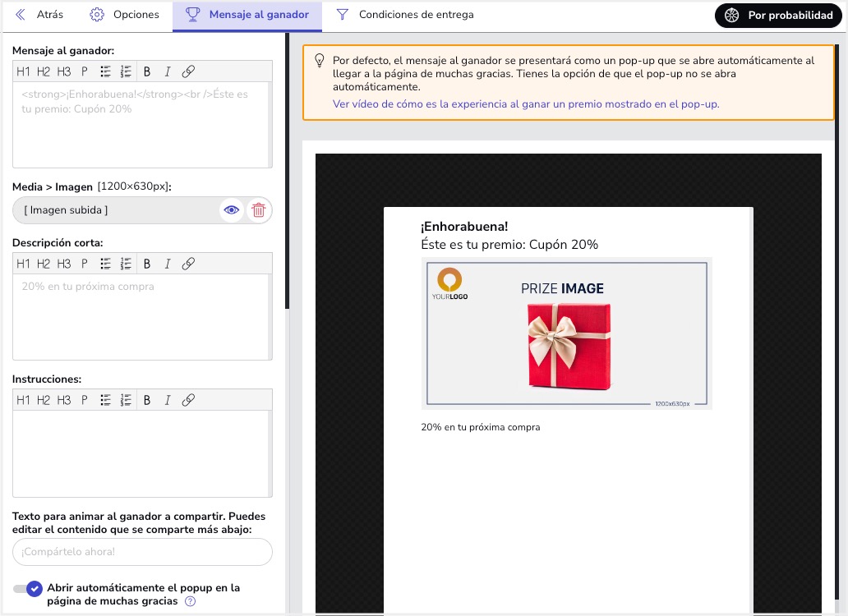Toggle Abrir automáticamente el popup switch

point(28,589)
